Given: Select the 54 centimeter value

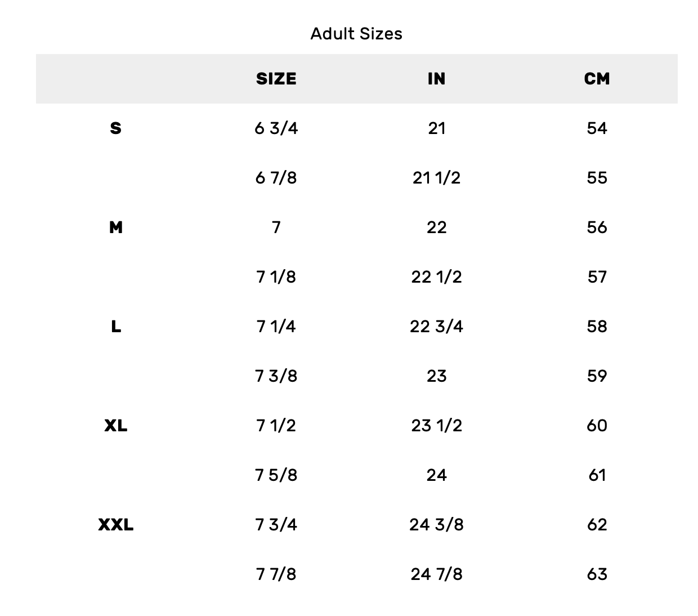Looking at the screenshot, I should [x=597, y=128].
